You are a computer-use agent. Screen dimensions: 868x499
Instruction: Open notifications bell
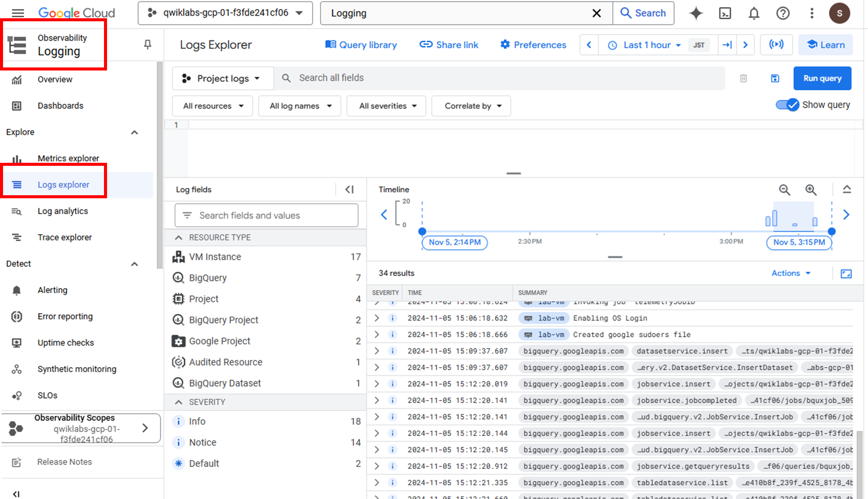pyautogui.click(x=754, y=13)
